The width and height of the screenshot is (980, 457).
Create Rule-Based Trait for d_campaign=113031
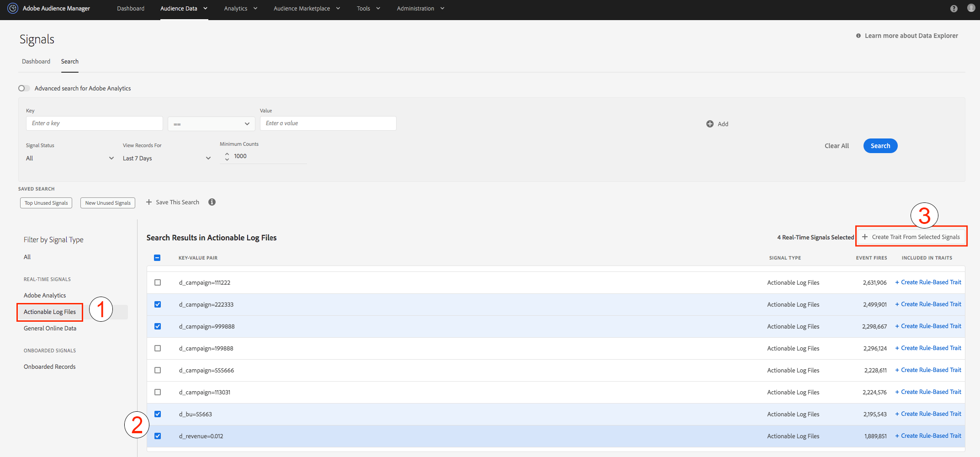[x=928, y=392]
